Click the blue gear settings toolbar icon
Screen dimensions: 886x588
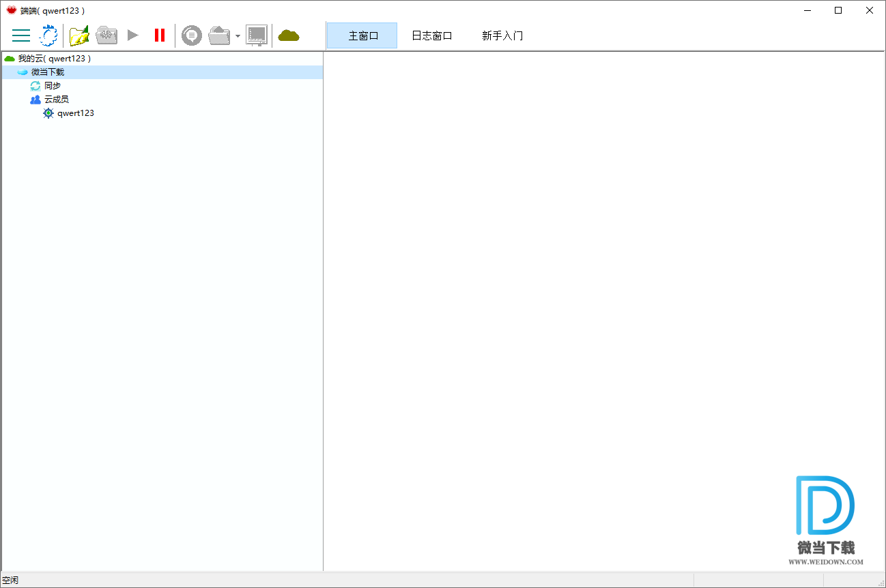[48, 35]
